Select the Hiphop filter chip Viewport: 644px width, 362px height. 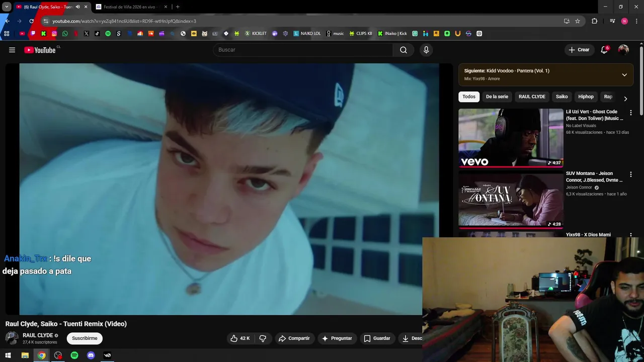point(586,97)
